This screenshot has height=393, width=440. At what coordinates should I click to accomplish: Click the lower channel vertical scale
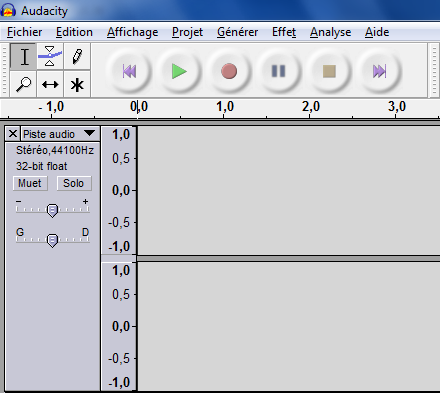click(119, 326)
